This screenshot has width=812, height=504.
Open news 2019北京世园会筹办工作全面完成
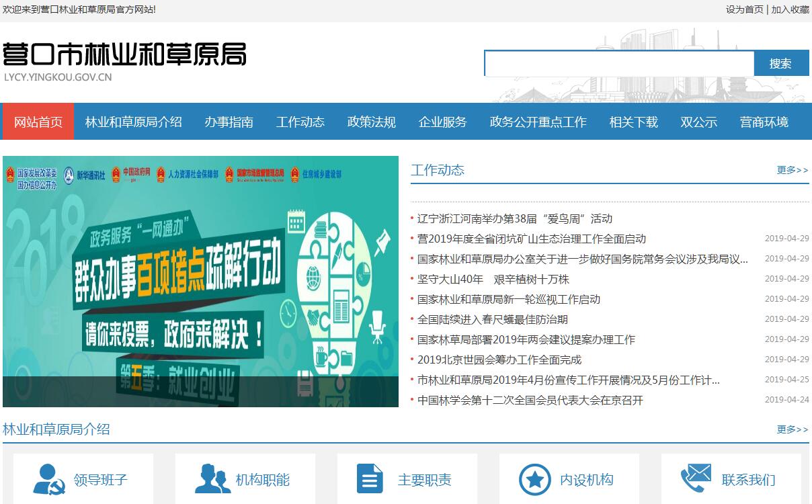[499, 360]
